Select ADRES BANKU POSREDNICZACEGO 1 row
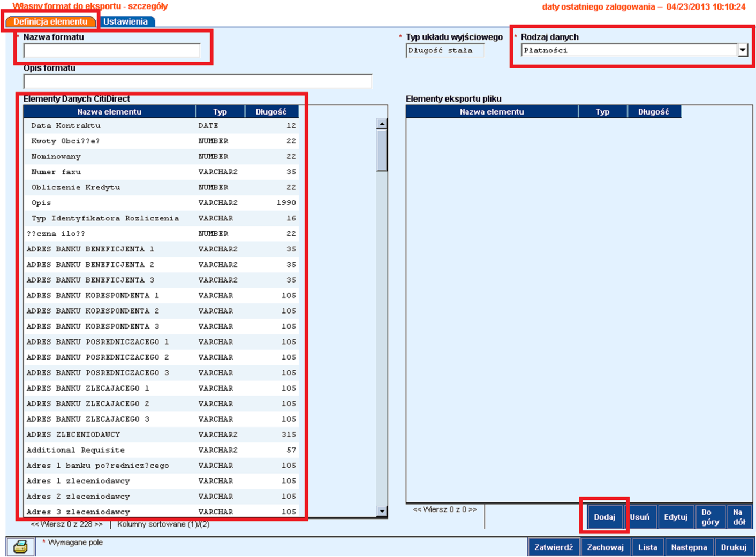The height and width of the screenshot is (557, 756). pos(161,342)
